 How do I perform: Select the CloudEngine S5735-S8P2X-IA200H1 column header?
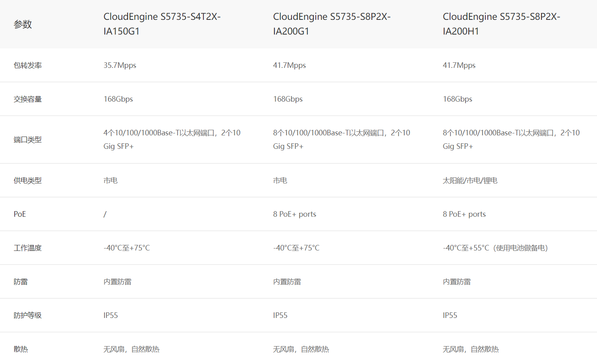point(501,24)
